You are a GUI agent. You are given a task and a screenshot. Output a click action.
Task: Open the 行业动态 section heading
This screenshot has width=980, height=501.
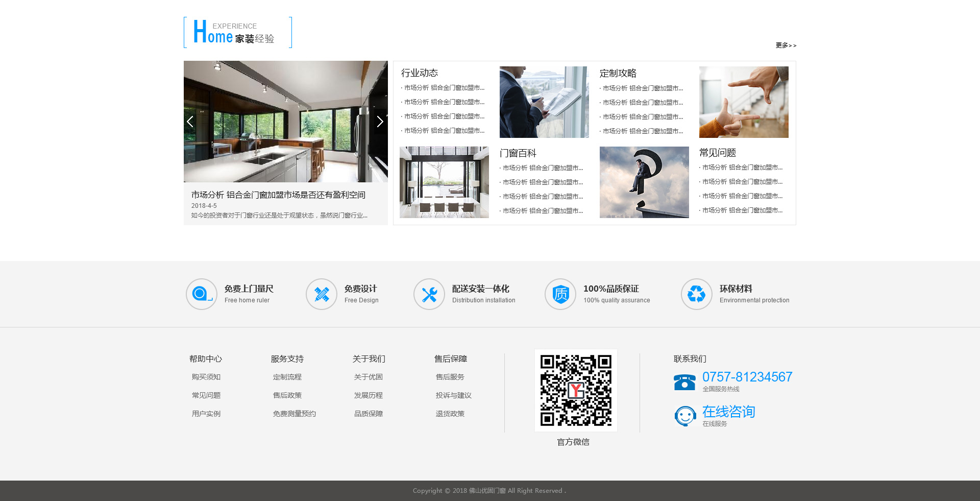(419, 73)
